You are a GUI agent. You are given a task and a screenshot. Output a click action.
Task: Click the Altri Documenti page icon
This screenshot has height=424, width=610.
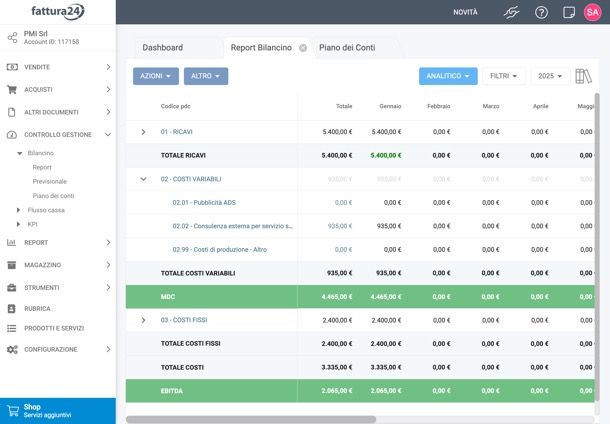pyautogui.click(x=12, y=112)
